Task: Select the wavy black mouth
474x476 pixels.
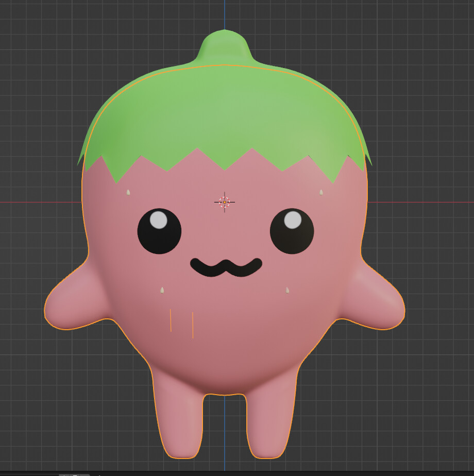Action: 226,267
